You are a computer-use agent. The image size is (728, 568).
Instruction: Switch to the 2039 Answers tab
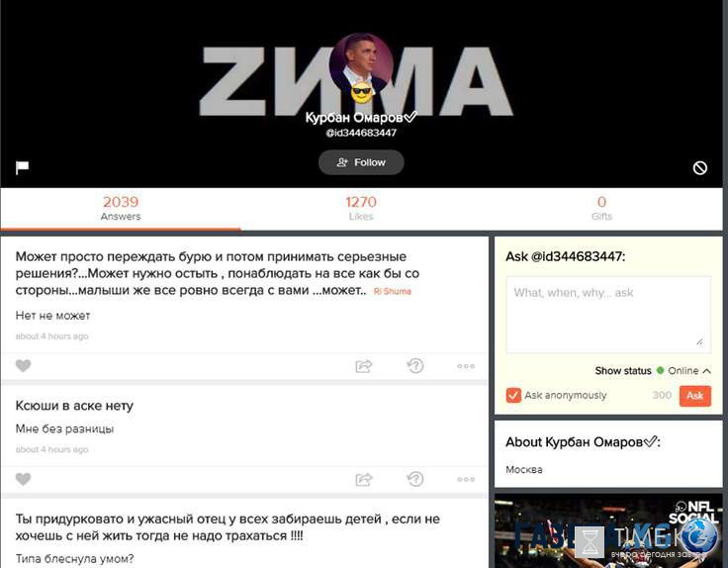[121, 209]
